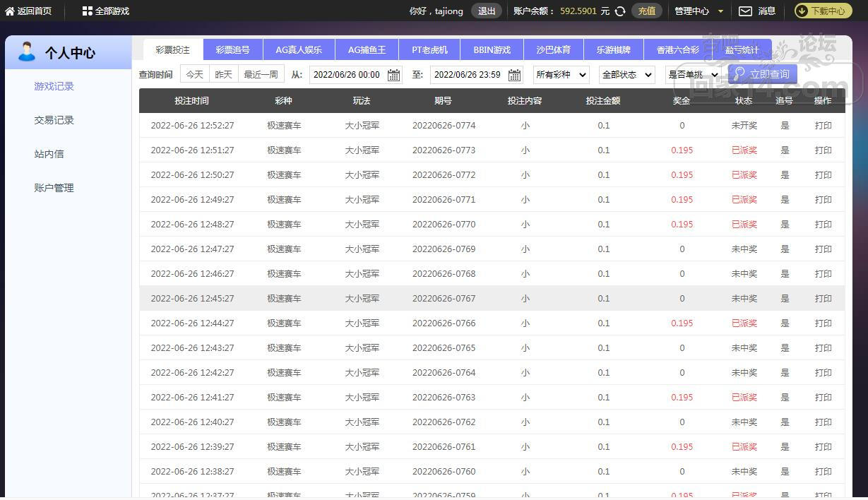
Task: Select the 最近一周 time filter
Action: click(x=261, y=74)
